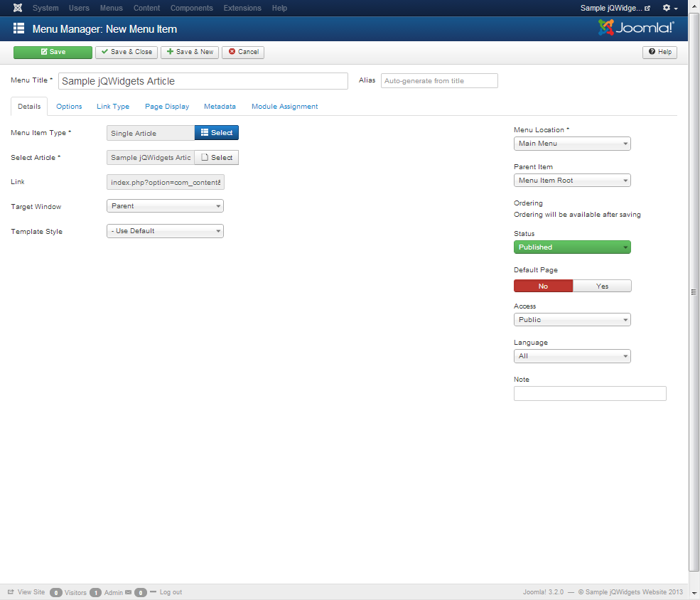Viewport: 700px width, 600px height.
Task: Click the 'Ordering will be available after saving' text
Action: (x=577, y=215)
